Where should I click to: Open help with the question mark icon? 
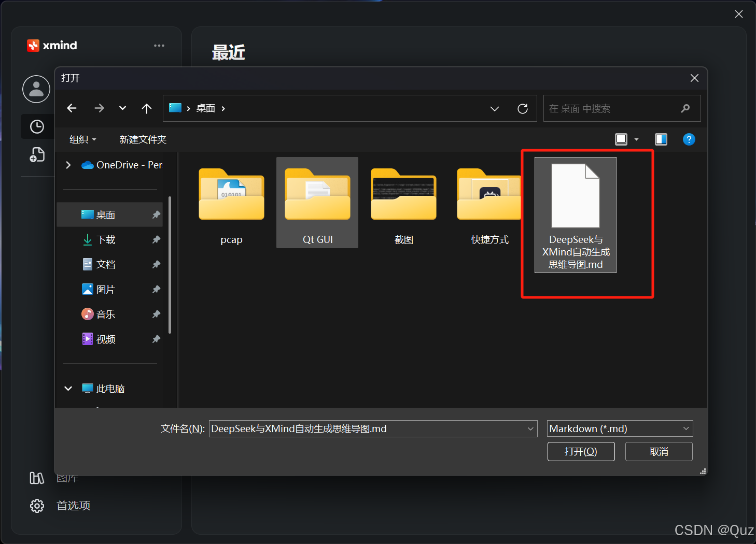click(x=689, y=139)
